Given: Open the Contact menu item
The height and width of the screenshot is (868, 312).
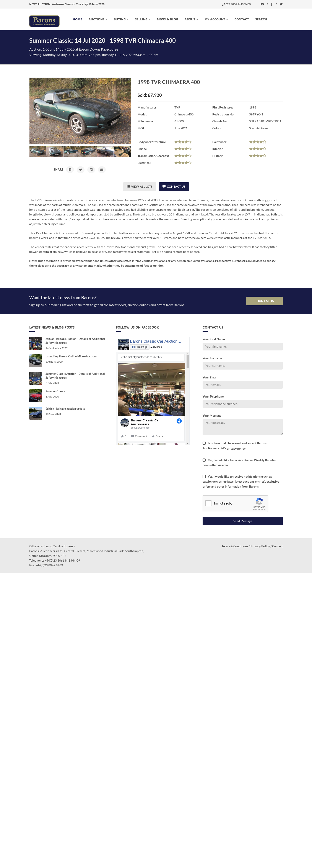Looking at the screenshot, I should (241, 19).
